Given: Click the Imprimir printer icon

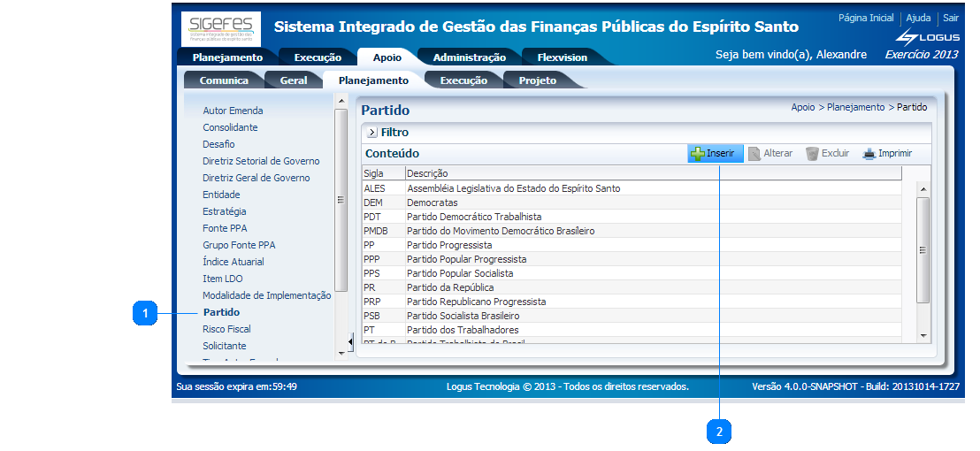Looking at the screenshot, I should (x=869, y=154).
